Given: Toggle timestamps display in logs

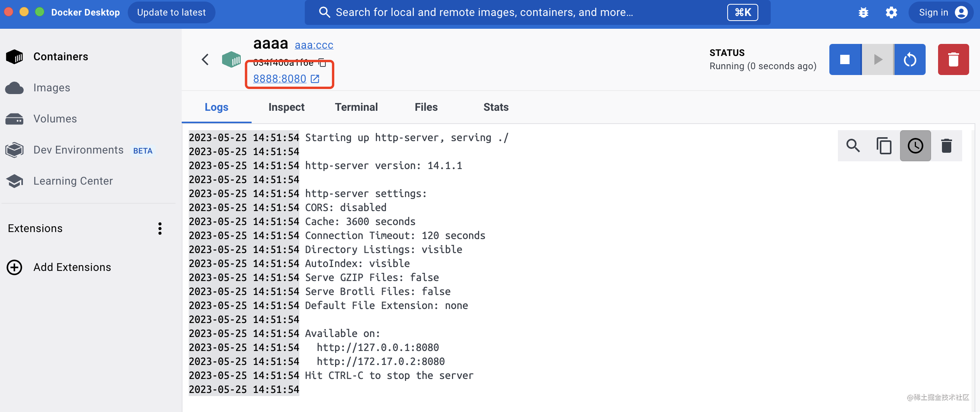Looking at the screenshot, I should [915, 146].
